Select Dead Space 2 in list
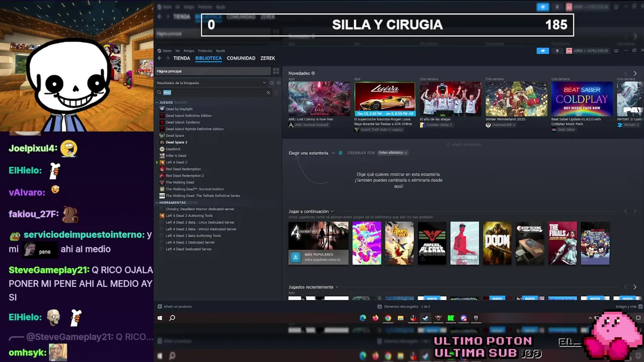 (x=176, y=142)
